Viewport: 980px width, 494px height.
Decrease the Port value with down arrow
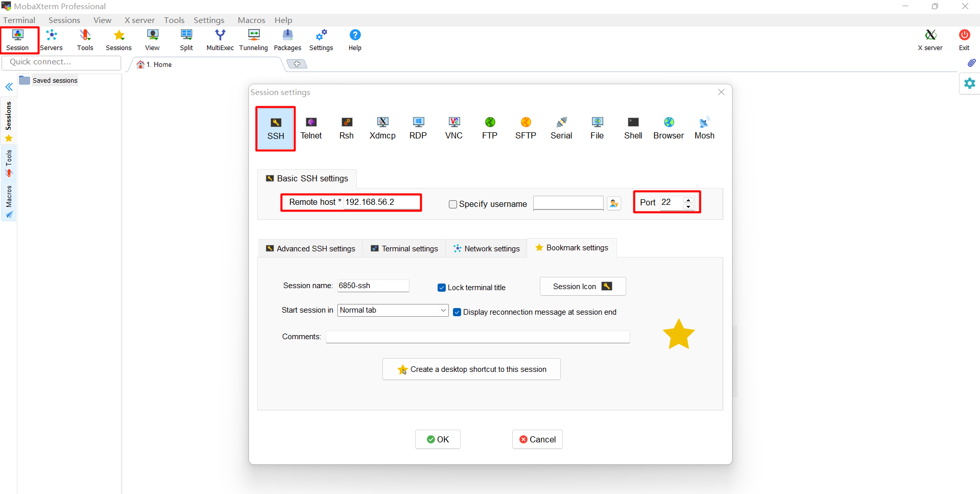pyautogui.click(x=689, y=206)
